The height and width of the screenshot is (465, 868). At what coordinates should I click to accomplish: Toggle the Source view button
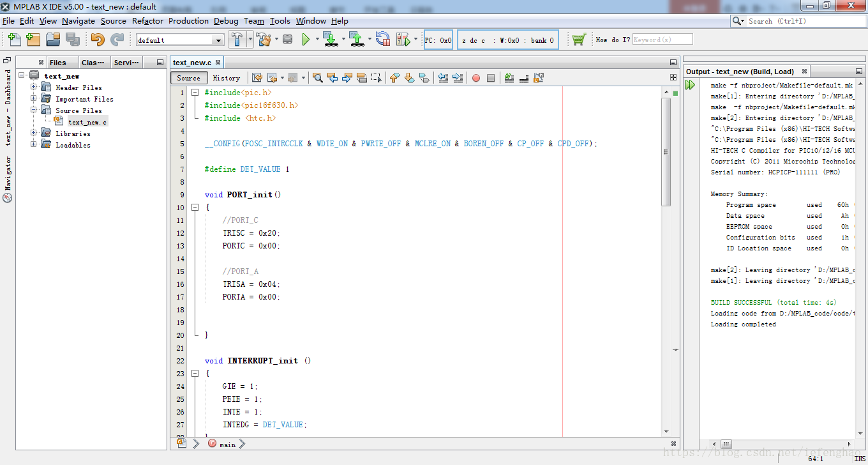tap(188, 78)
